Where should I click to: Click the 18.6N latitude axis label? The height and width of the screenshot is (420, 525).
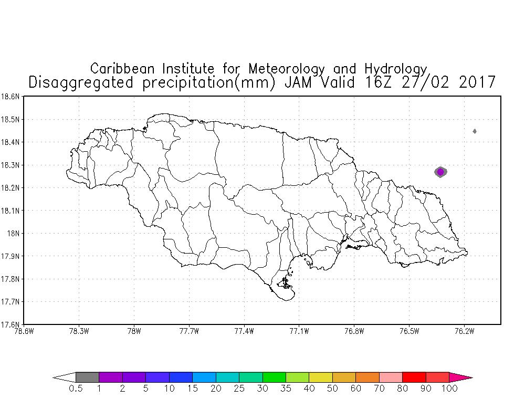[10, 97]
